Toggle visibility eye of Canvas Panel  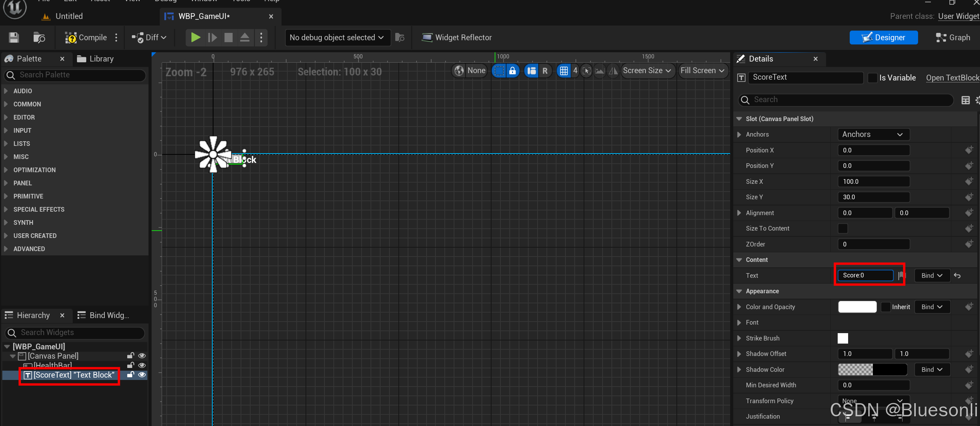(142, 356)
